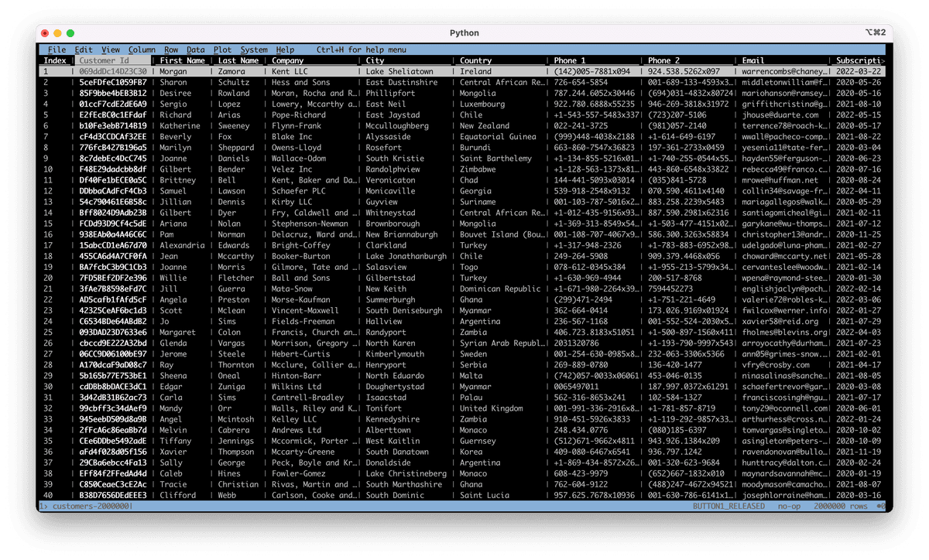929x560 pixels.
Task: Click city Lake Christineberg
Action: point(406,473)
